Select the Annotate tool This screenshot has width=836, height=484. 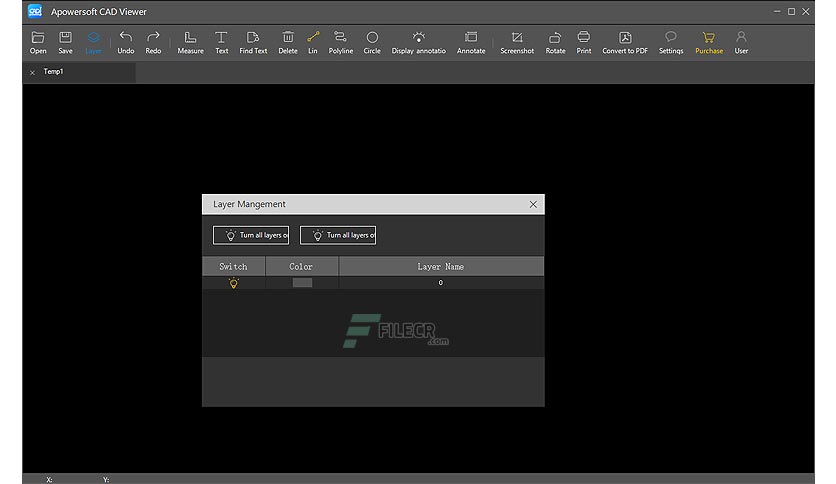471,42
